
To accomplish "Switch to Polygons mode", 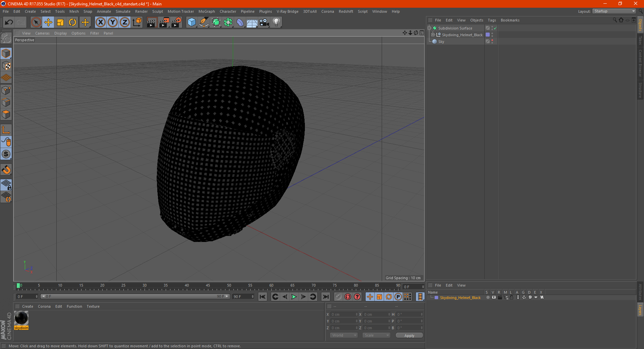I will 6,114.
